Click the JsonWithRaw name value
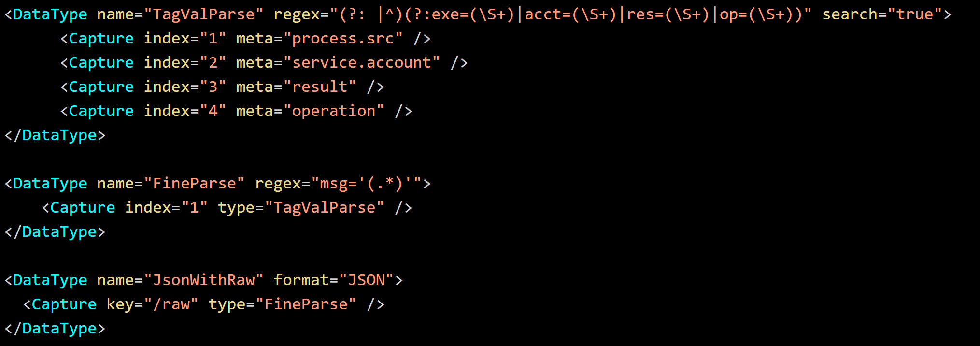Screen dimensions: 980x346 click(x=204, y=280)
